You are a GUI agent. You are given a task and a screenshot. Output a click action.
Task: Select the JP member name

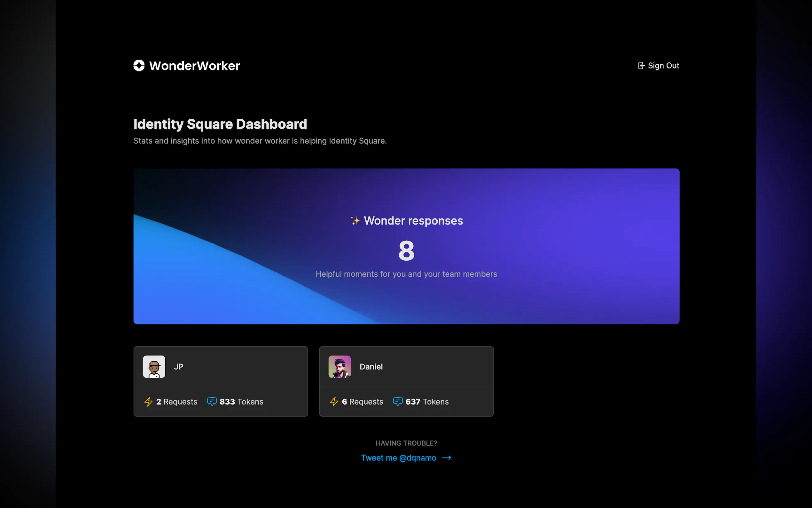click(x=179, y=367)
